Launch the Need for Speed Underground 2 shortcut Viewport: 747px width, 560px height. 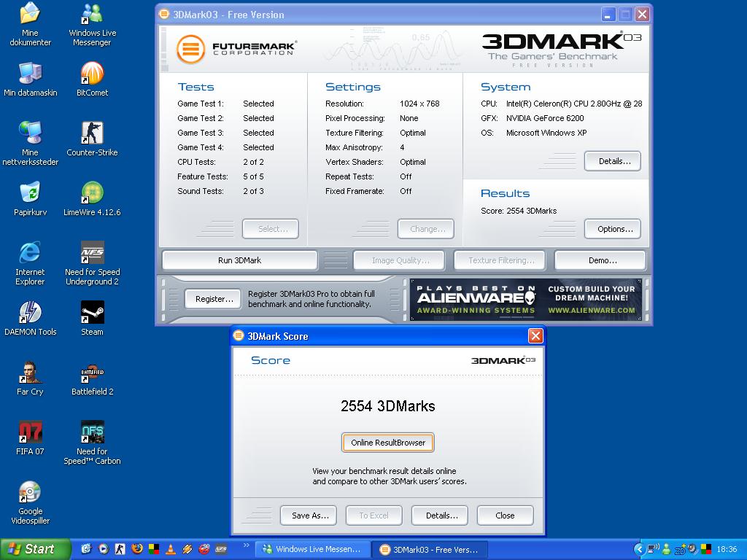pos(92,262)
